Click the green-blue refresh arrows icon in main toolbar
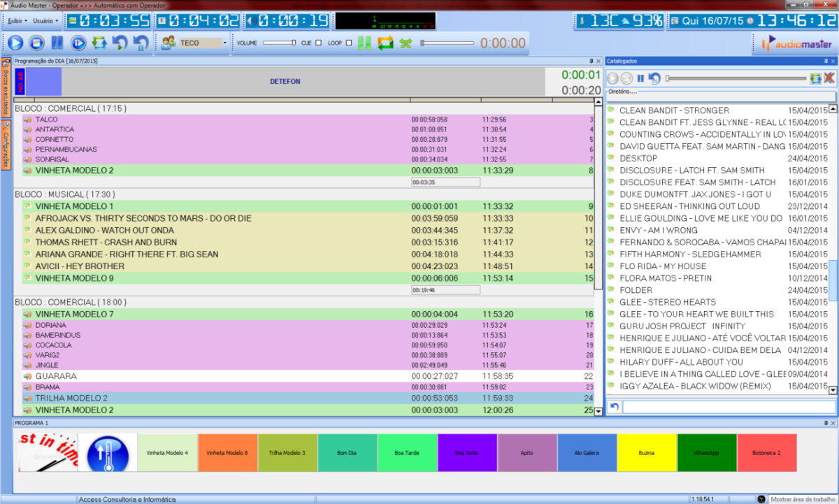The height and width of the screenshot is (504, 839). click(x=99, y=43)
